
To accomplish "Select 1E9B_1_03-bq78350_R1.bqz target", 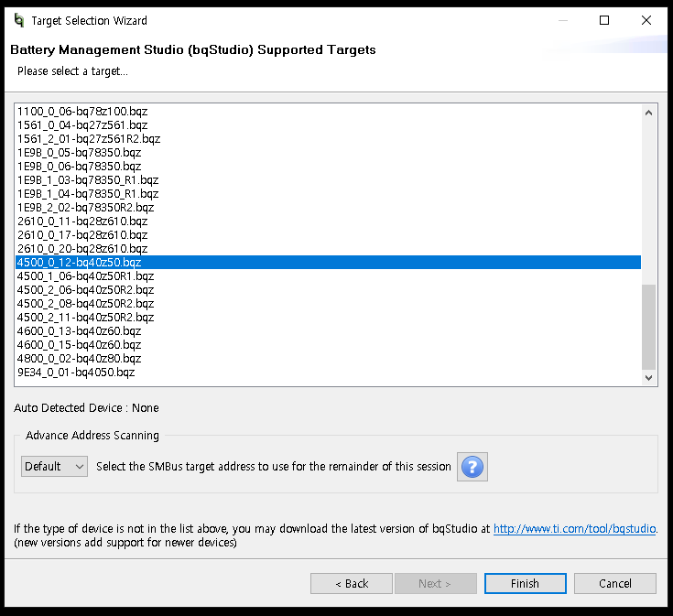I will (x=329, y=180).
